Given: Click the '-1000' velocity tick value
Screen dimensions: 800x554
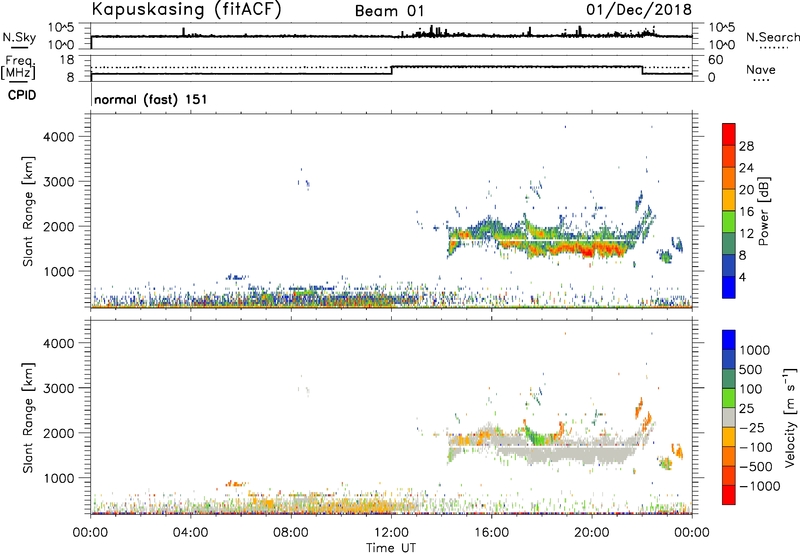Looking at the screenshot, I should tap(759, 486).
